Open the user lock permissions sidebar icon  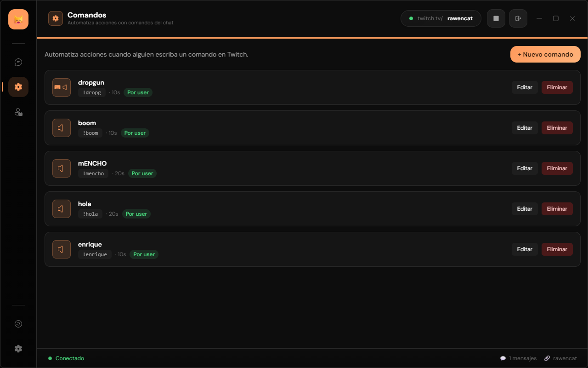18,112
